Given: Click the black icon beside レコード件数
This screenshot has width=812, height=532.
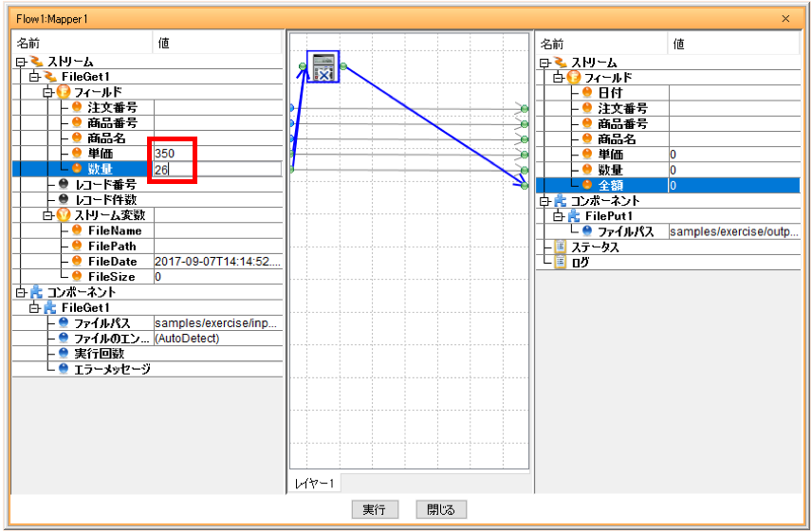Looking at the screenshot, I should (64, 199).
